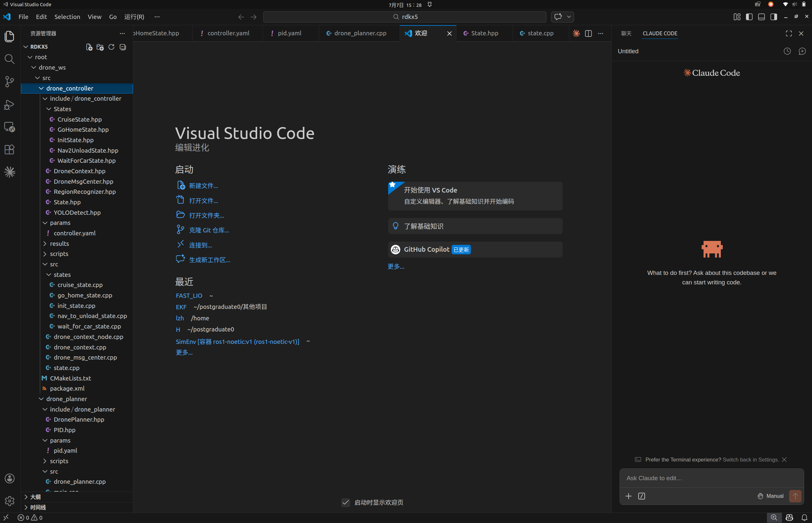Screen dimensions: 812x523
Task: Open the Extensions view
Action: coord(9,149)
